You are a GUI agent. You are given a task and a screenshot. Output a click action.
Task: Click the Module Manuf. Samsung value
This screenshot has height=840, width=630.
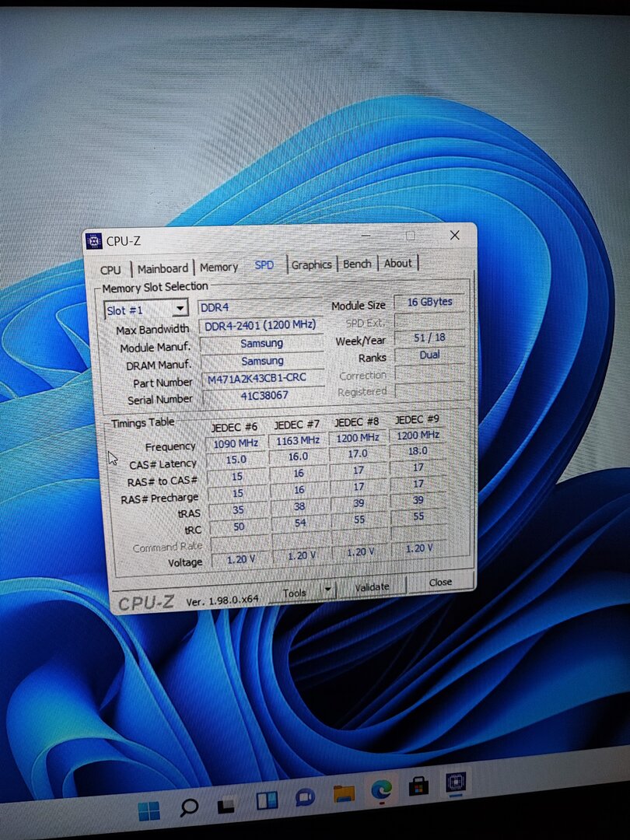[261, 344]
